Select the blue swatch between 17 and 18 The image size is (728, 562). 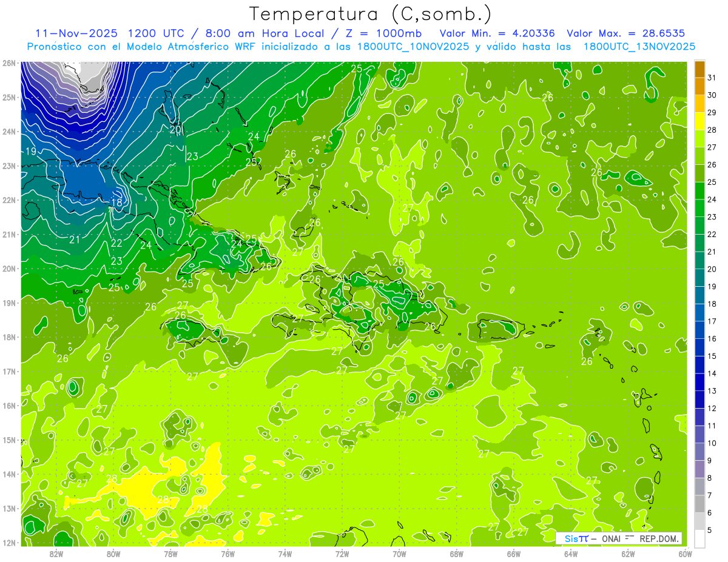pyautogui.click(x=699, y=313)
